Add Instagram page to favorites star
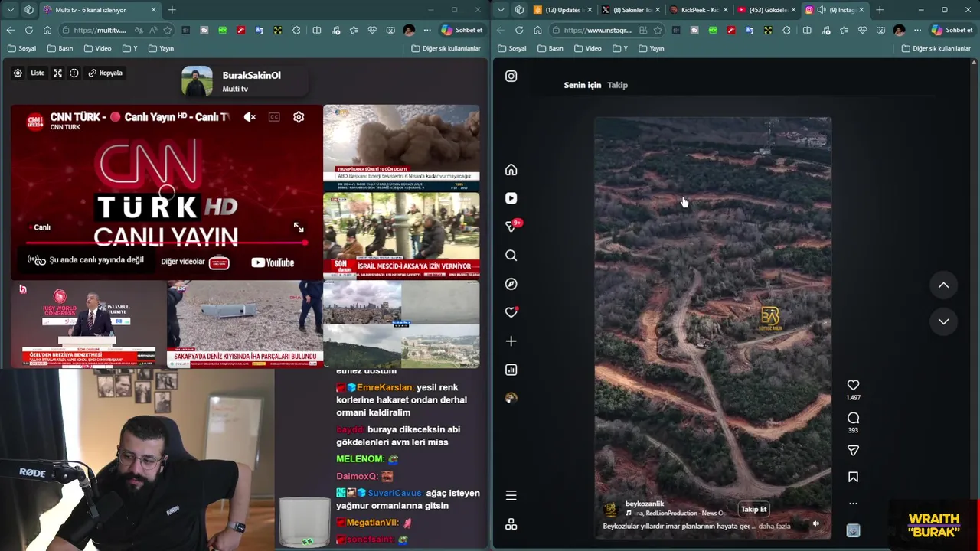980x551 pixels. point(658,30)
